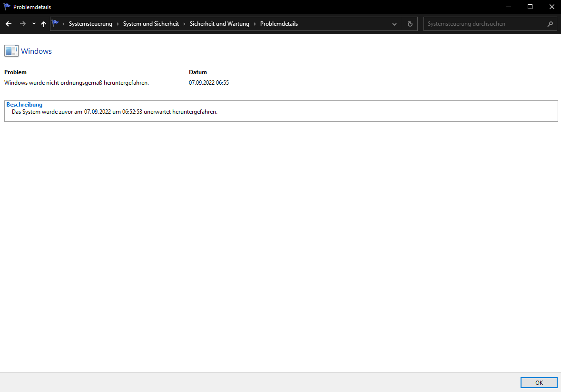Open Systemsteuerung breadcrumb
The height and width of the screenshot is (392, 561).
90,24
